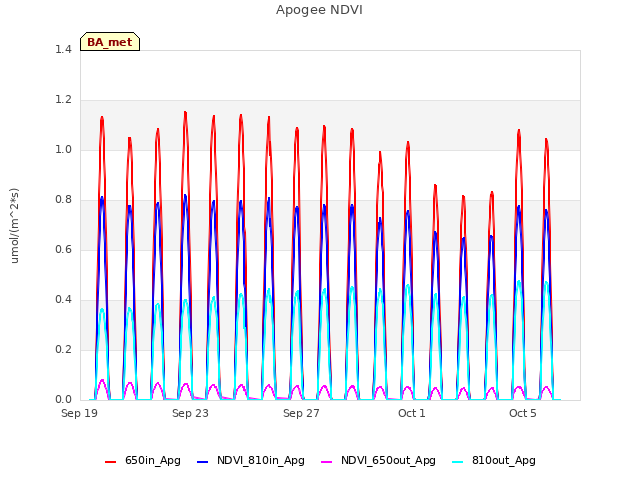Click the 1.0 y-axis tick label
The height and width of the screenshot is (480, 640).
click(x=63, y=150)
